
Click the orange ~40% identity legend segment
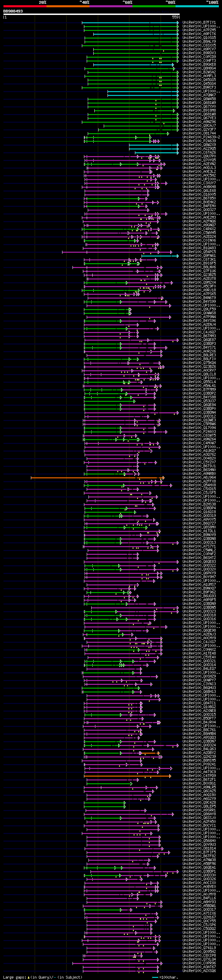point(68,6)
